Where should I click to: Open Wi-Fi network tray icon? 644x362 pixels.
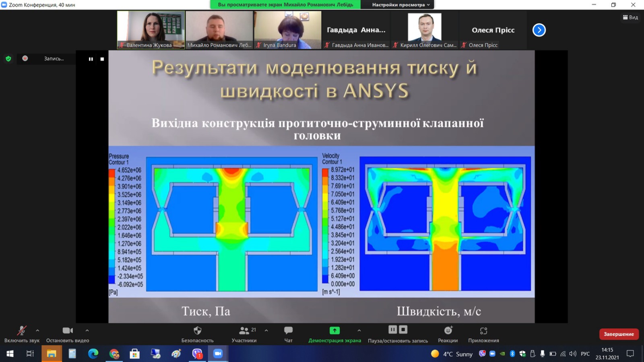(563, 354)
